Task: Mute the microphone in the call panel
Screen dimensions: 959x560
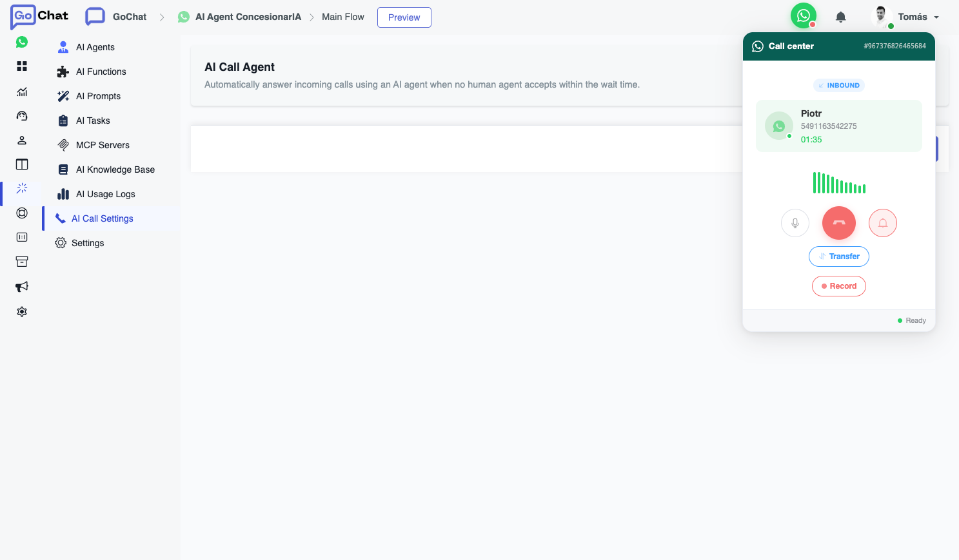Action: tap(795, 223)
